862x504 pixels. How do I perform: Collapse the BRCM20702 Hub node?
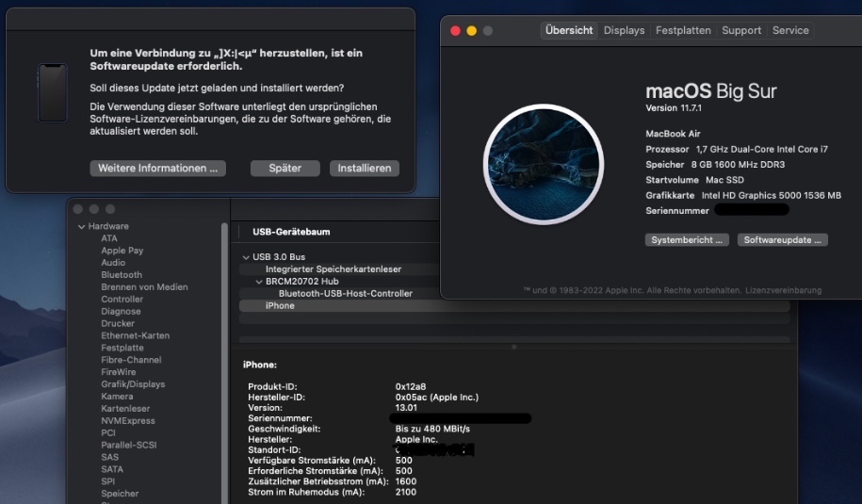pyautogui.click(x=259, y=282)
